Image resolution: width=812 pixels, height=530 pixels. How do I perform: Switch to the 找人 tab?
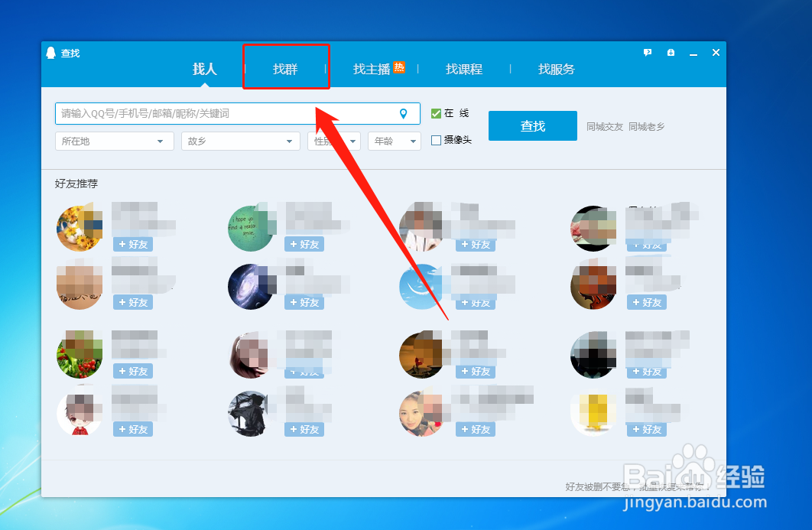tap(205, 69)
